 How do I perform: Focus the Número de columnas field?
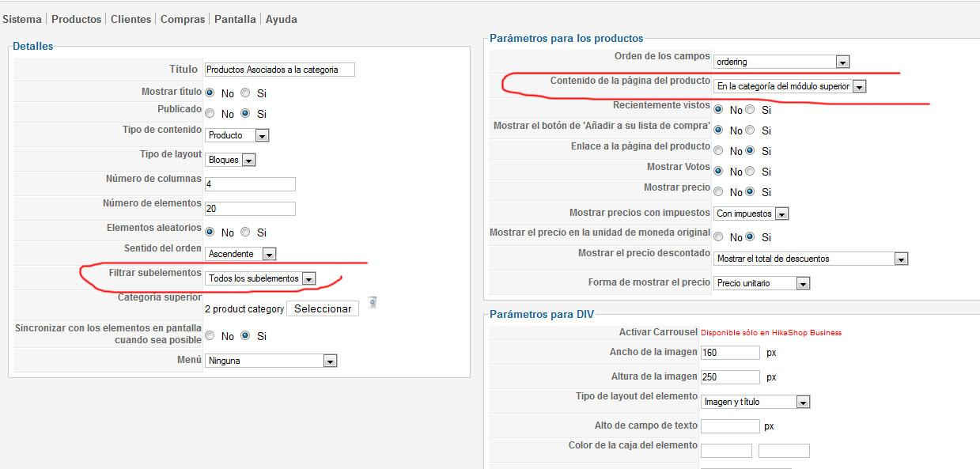pyautogui.click(x=250, y=184)
